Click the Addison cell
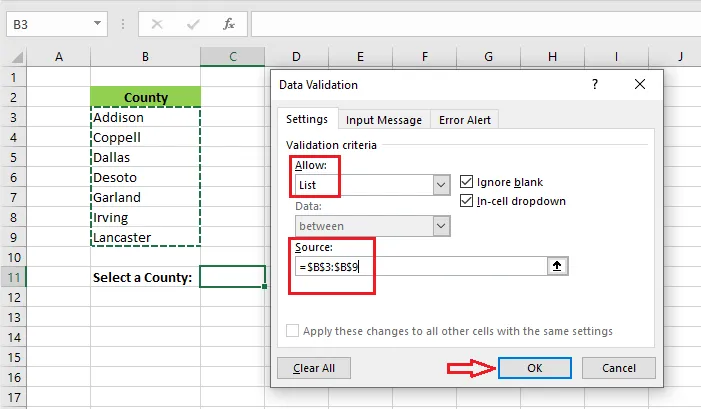The height and width of the screenshot is (409, 701). 145,118
